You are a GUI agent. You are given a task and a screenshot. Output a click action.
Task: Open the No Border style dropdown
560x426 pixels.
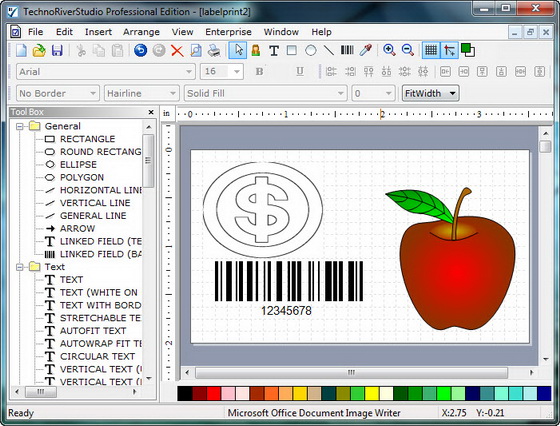pyautogui.click(x=58, y=94)
